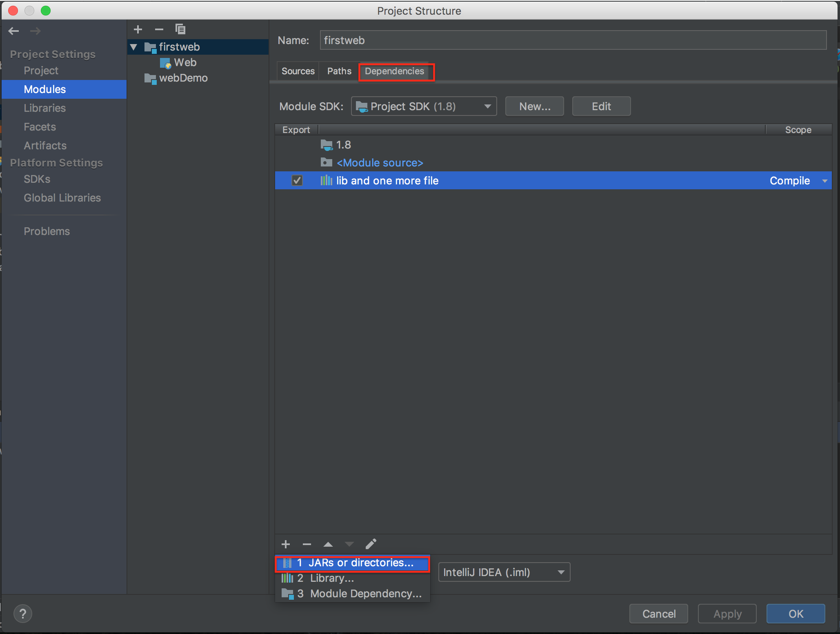The height and width of the screenshot is (634, 840).
Task: Click the add dependency plus icon
Action: coord(286,544)
